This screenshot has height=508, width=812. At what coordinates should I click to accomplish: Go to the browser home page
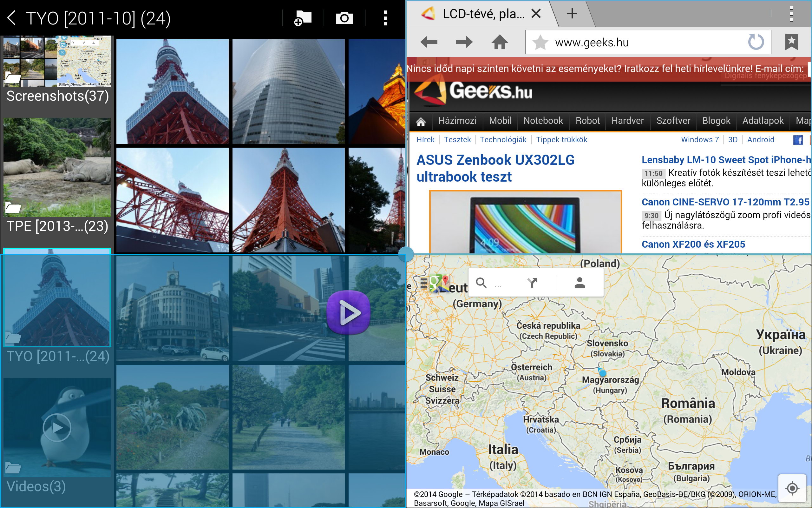500,42
